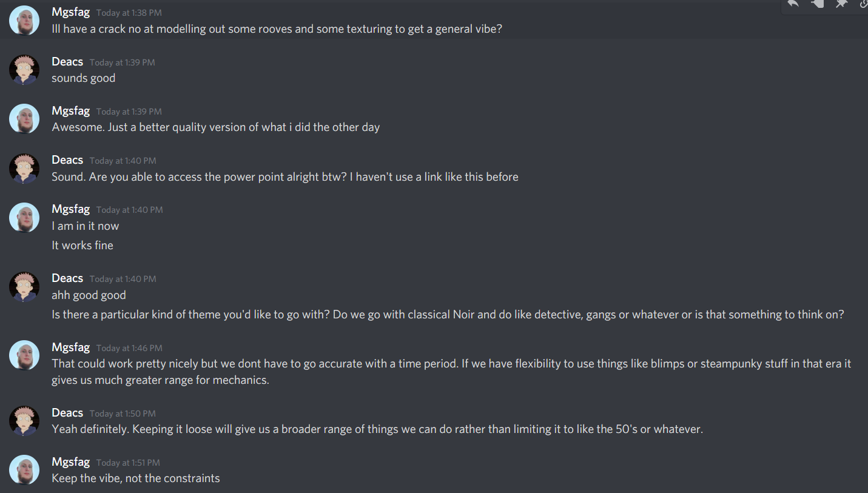Click Deacs's avatar on the 1:50 PM message
Image resolution: width=868 pixels, height=493 pixels.
click(24, 420)
